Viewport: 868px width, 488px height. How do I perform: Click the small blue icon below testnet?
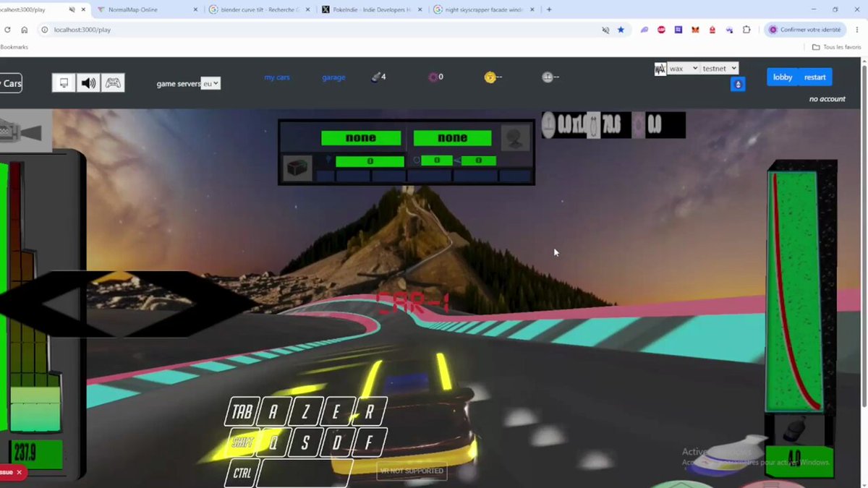(x=738, y=85)
